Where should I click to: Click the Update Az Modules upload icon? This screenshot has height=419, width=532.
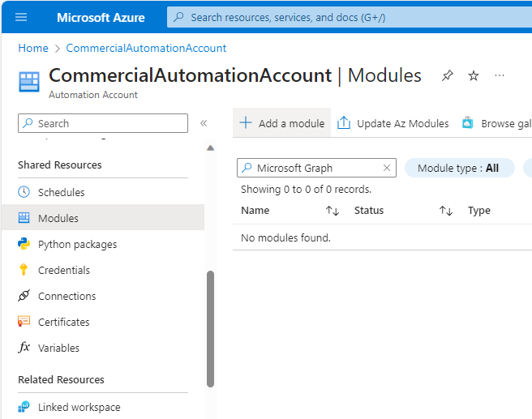tap(343, 122)
